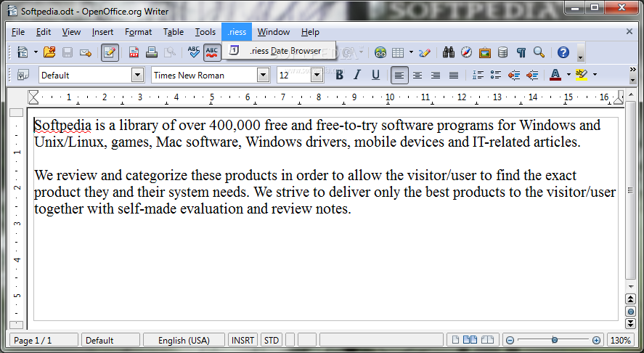Open the Format menu
This screenshot has width=644, height=353.
(x=139, y=32)
